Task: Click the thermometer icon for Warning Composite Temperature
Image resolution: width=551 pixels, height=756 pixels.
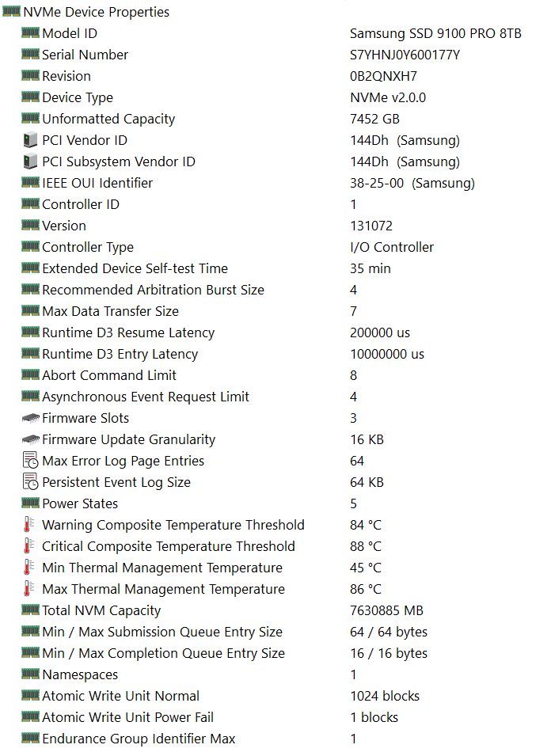Action: 29,525
